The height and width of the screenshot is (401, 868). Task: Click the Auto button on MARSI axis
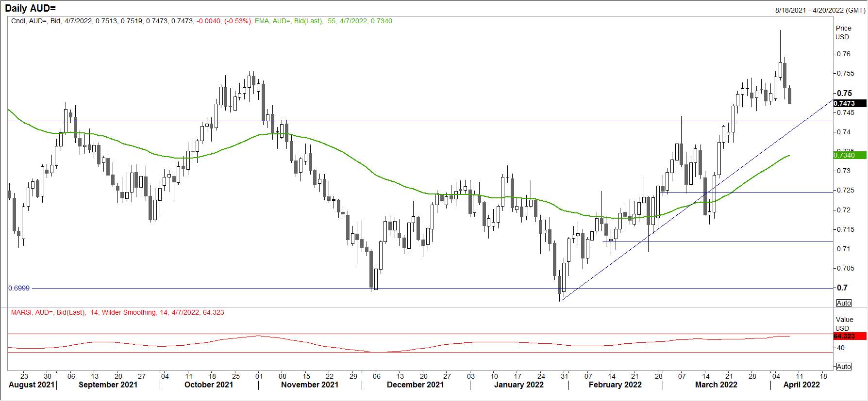pyautogui.click(x=844, y=367)
